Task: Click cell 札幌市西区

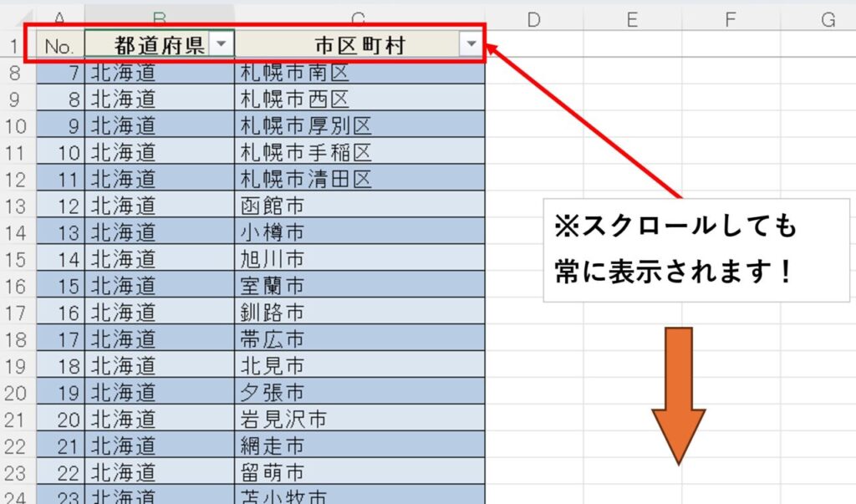Action: coord(359,99)
